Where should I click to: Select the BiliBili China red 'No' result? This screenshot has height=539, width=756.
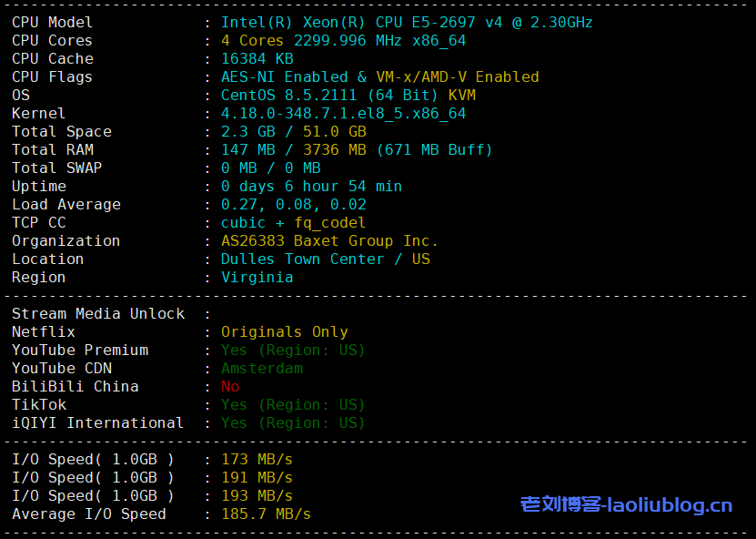click(230, 386)
